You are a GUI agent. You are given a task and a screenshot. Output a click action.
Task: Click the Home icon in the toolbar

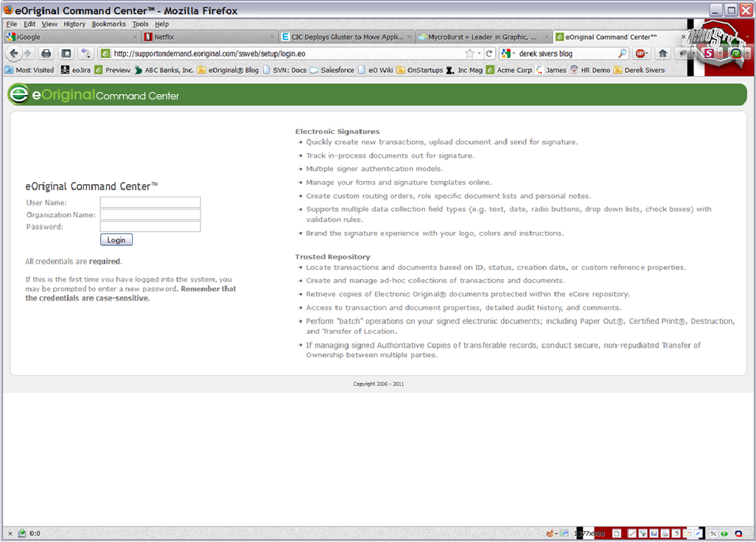662,53
